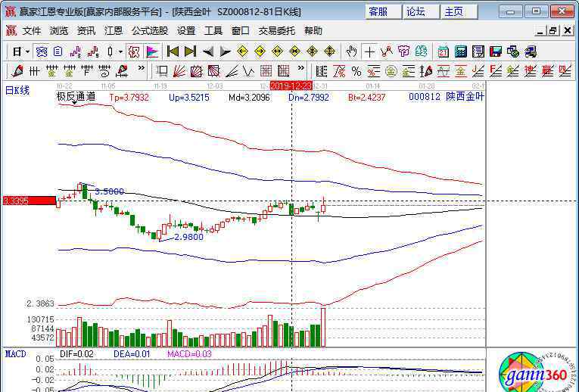Click yellow diamond with vertical arrows

point(329,51)
